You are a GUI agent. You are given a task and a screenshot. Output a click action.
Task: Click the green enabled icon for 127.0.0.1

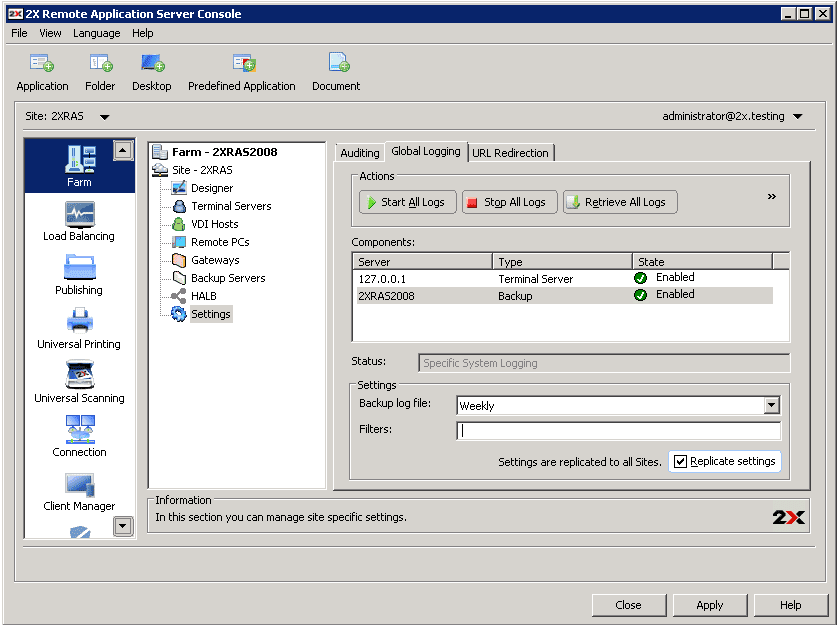(x=641, y=278)
